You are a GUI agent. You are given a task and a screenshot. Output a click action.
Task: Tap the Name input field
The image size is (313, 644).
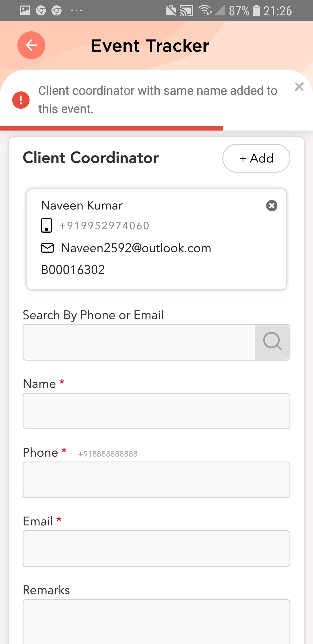156,411
